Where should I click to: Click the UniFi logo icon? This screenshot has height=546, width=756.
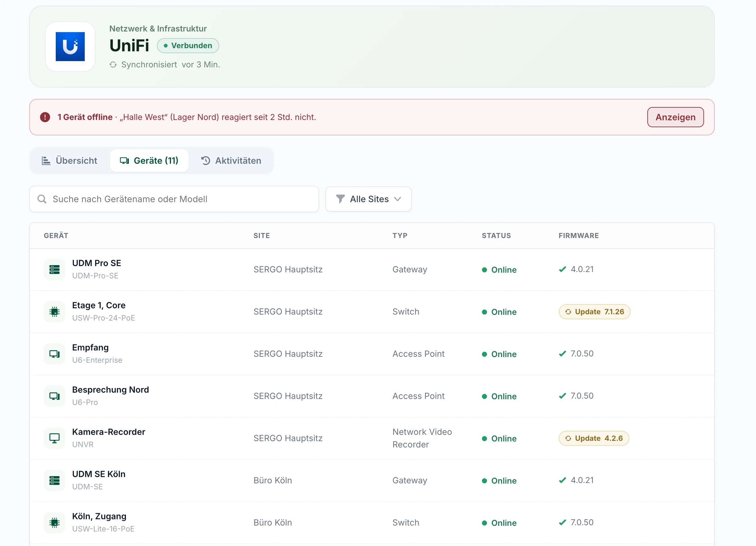pyautogui.click(x=70, y=47)
